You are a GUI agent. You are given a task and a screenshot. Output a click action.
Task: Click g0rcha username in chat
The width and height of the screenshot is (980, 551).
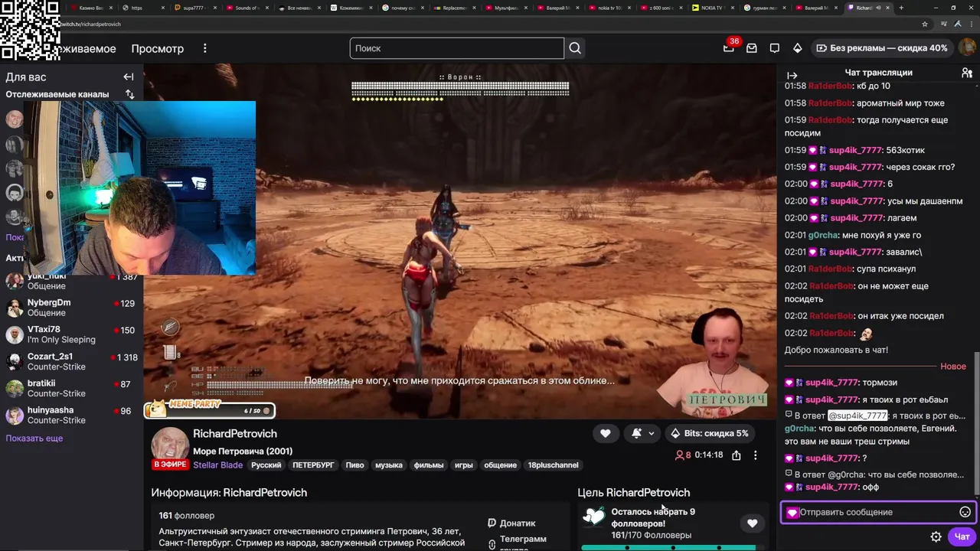click(x=822, y=235)
